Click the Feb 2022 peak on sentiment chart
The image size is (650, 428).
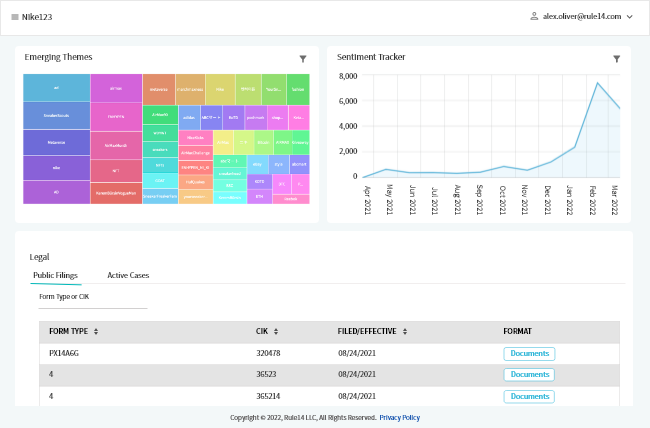pyautogui.click(x=597, y=83)
